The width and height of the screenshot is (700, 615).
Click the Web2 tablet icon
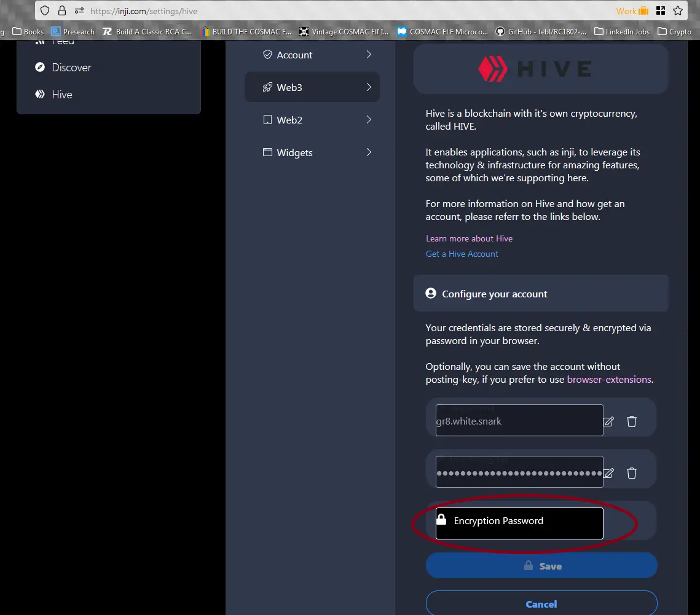(x=267, y=120)
